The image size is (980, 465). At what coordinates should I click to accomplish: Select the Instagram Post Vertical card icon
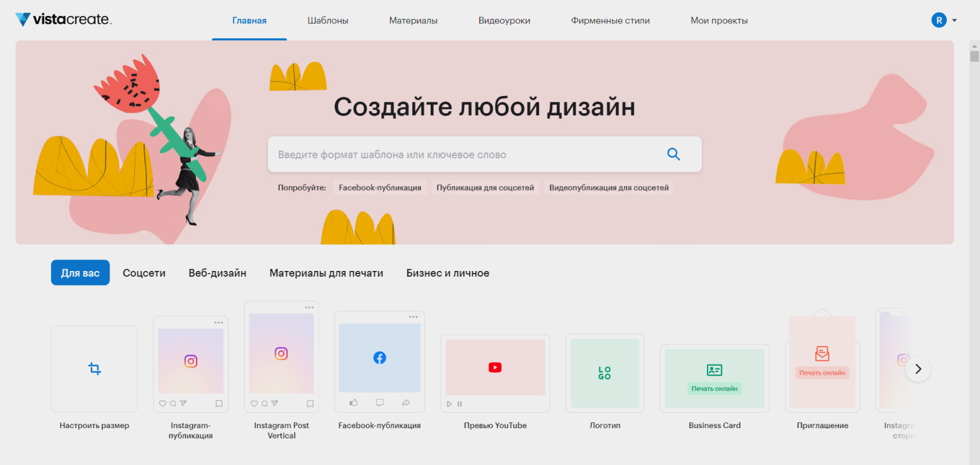click(281, 354)
